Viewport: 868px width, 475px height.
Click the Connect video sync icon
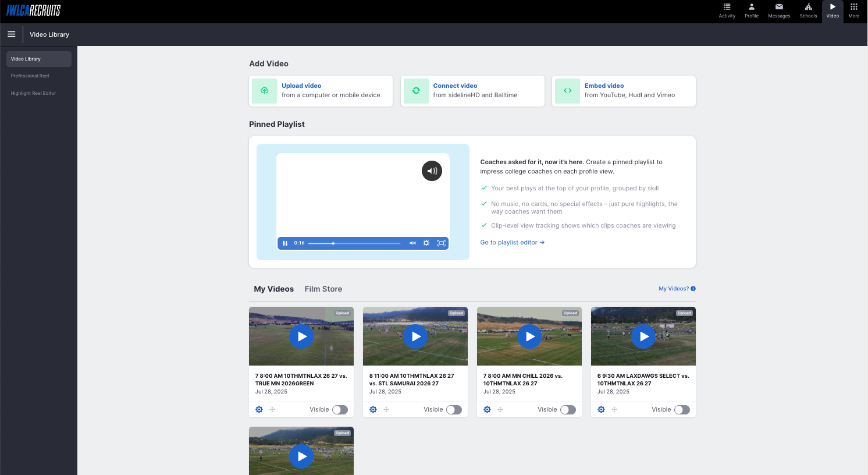(x=416, y=91)
